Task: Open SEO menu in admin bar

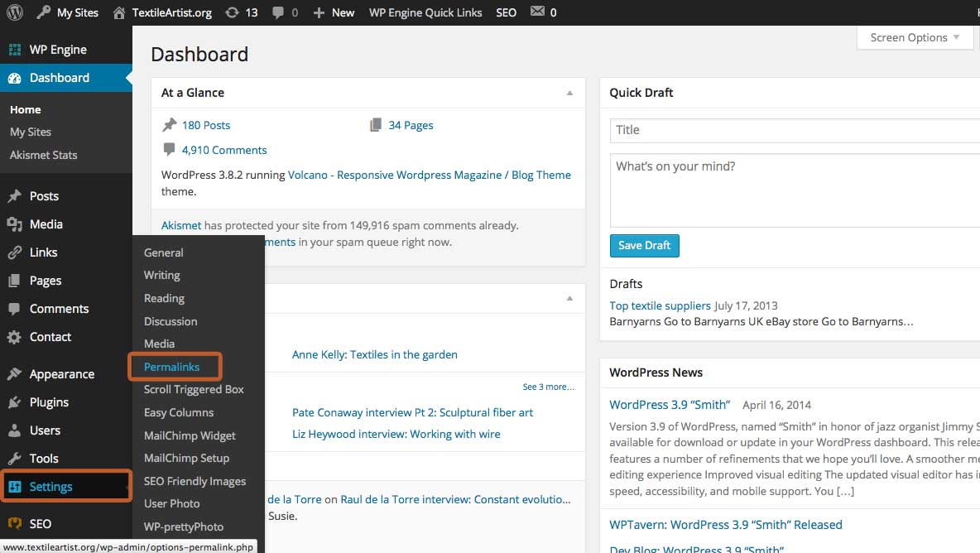Action: [507, 12]
